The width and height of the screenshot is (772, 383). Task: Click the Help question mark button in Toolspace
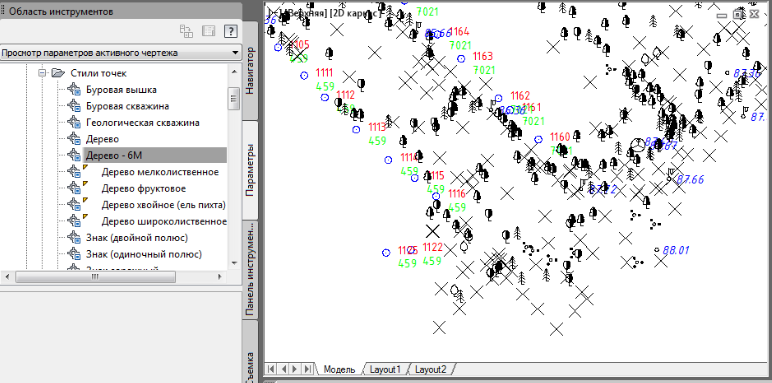[x=230, y=32]
